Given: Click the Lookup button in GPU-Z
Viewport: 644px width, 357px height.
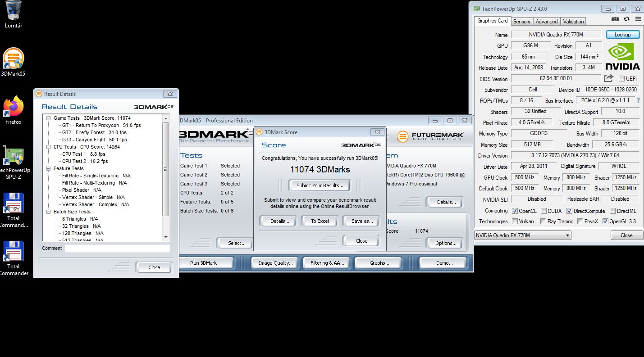Looking at the screenshot, I should pyautogui.click(x=622, y=35).
